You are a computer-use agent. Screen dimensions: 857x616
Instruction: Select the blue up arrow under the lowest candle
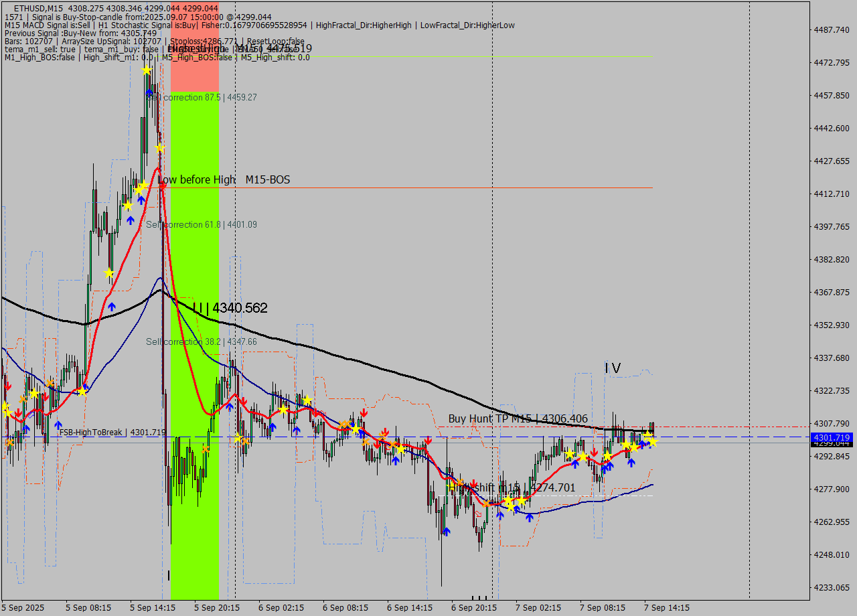tap(447, 532)
